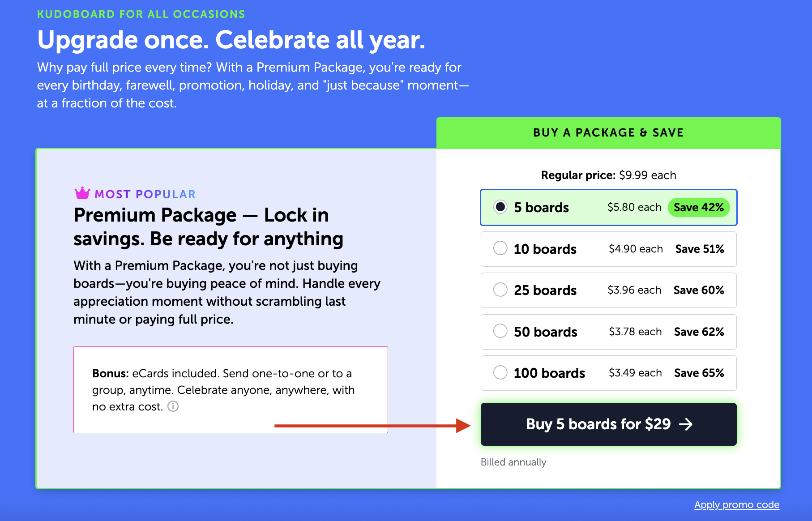Click the Regular price $9.99 each text
Image resolution: width=812 pixels, height=521 pixels.
pyautogui.click(x=608, y=175)
